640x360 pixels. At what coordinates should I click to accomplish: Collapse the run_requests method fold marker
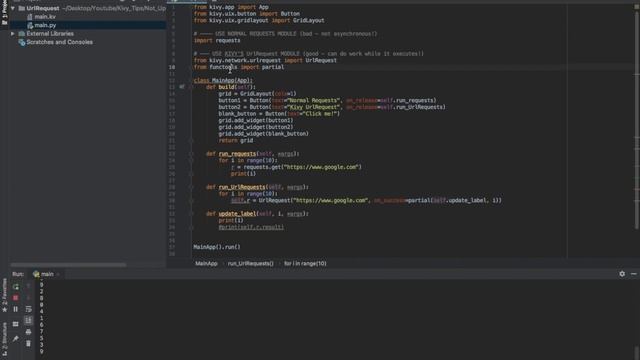(x=191, y=154)
